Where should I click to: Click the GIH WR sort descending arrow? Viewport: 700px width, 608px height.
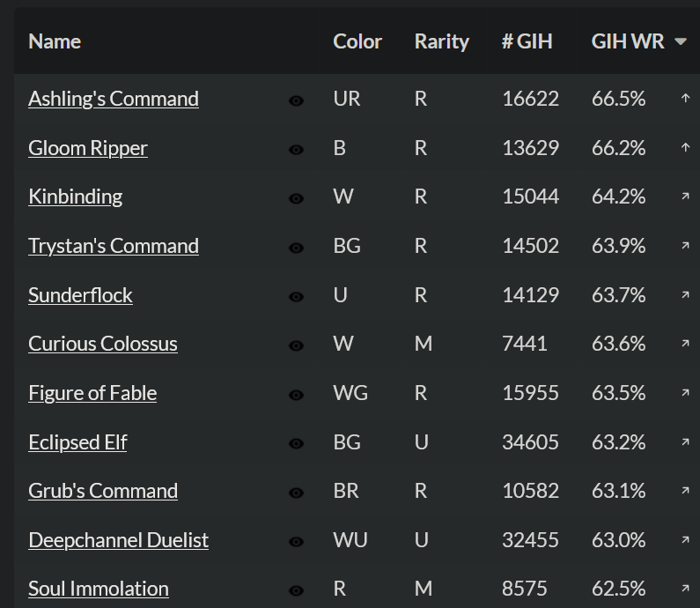(x=680, y=41)
